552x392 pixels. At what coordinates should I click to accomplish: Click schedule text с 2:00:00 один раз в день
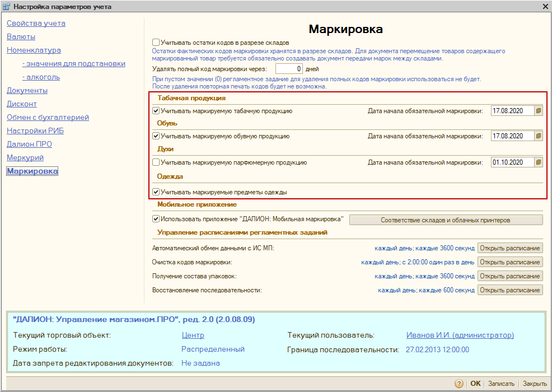438,262
